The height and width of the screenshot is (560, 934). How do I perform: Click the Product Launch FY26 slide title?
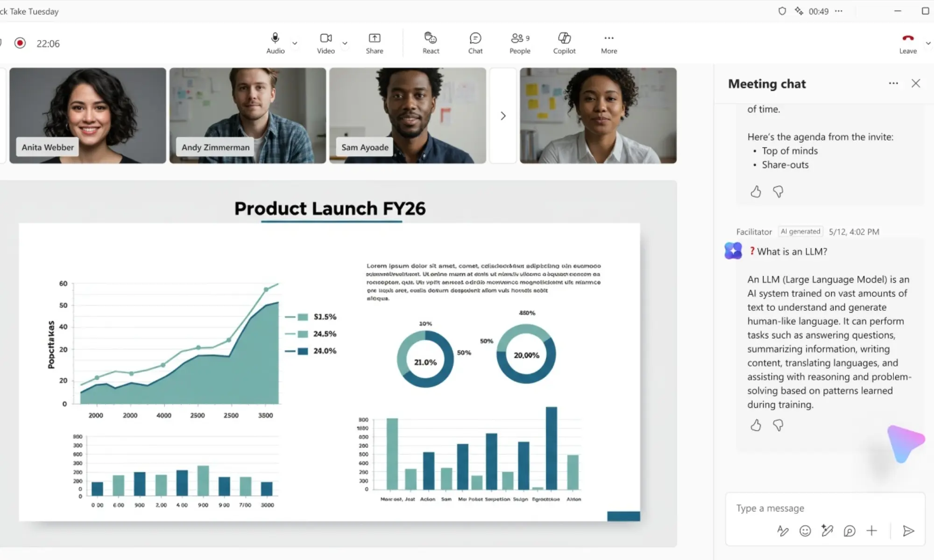click(330, 208)
